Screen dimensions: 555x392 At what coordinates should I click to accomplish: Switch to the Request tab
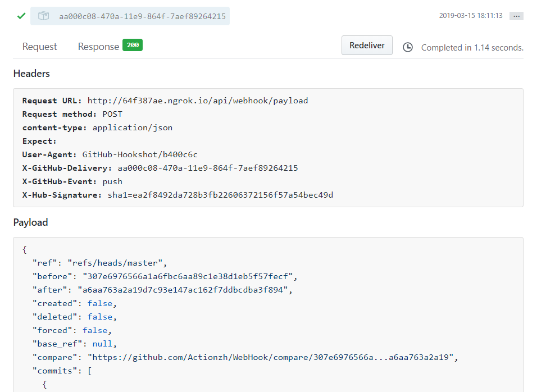coord(39,47)
